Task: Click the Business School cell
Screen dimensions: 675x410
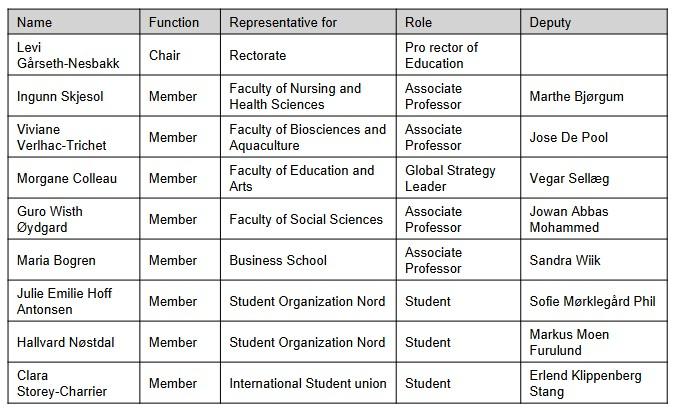Action: pos(278,260)
